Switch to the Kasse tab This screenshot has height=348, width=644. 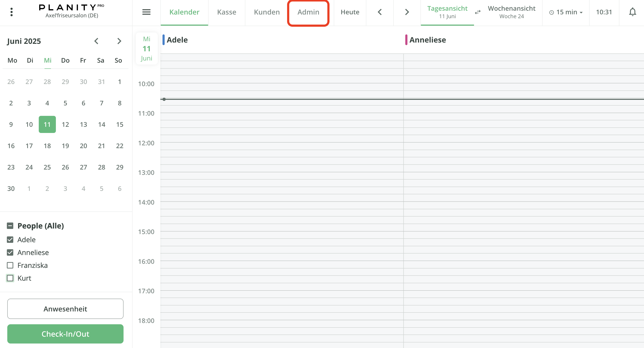pos(227,12)
